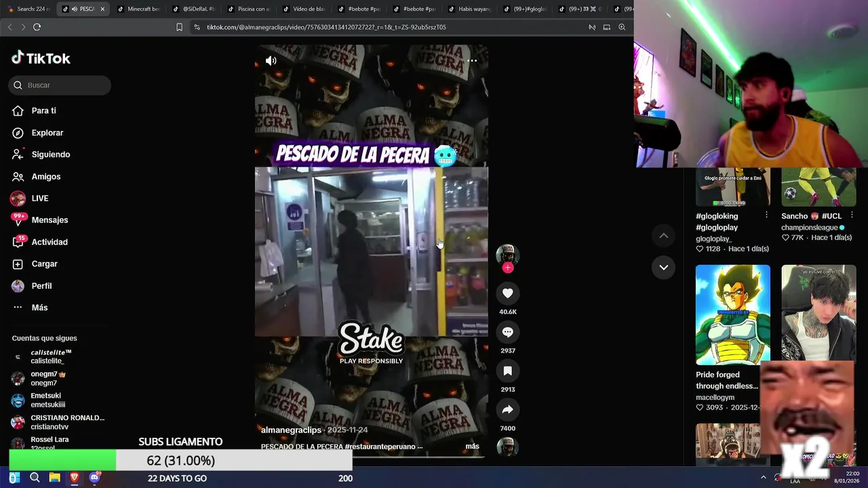The image size is (868, 488).
Task: Switch to Habis wayang browser tab
Action: pos(471,9)
